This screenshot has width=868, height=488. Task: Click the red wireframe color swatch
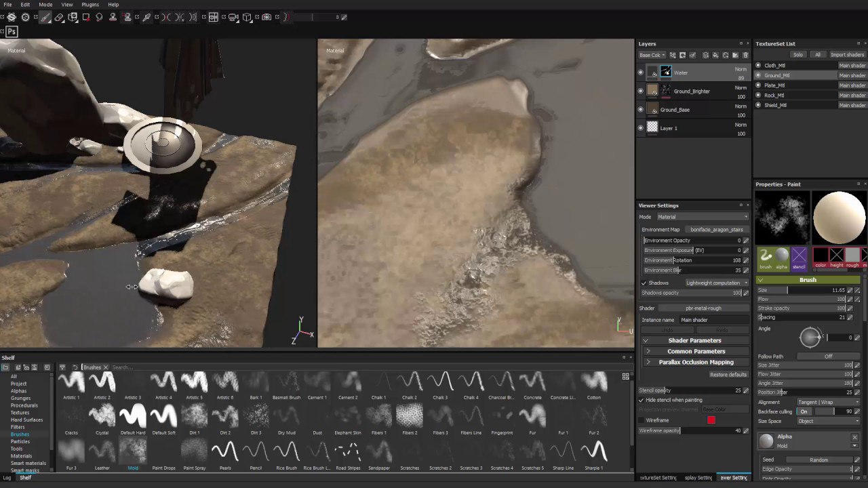711,420
